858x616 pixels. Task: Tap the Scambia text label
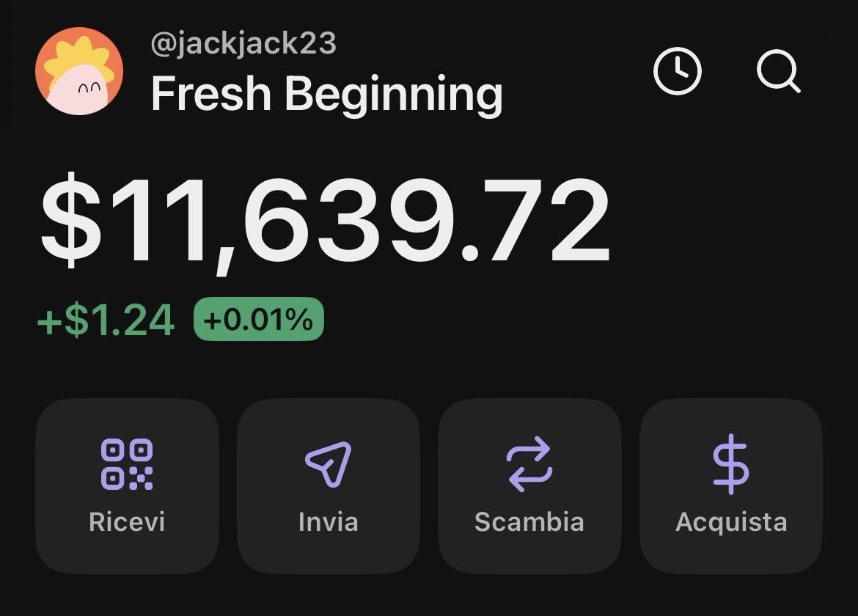point(529,522)
